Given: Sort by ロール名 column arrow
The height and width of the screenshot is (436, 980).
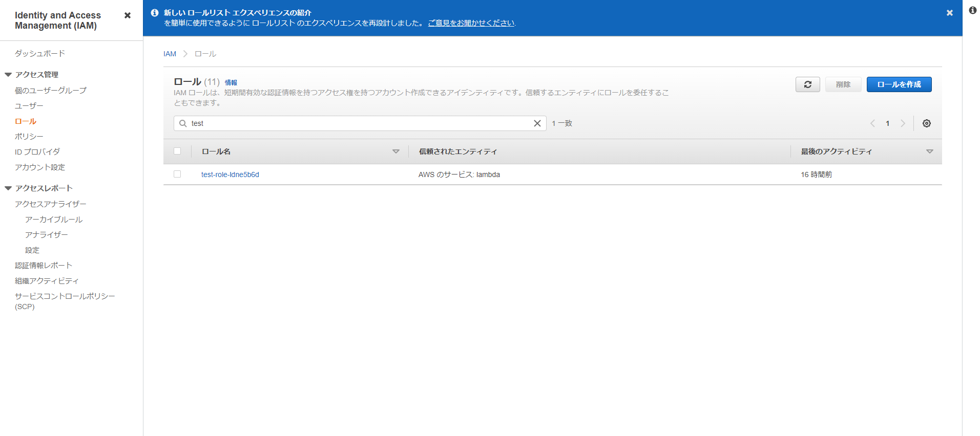Looking at the screenshot, I should (395, 151).
